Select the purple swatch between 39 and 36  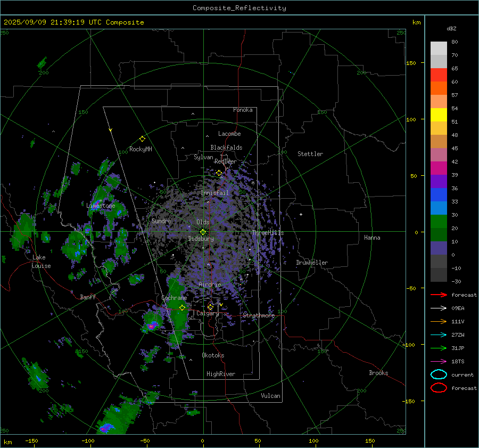439,181
